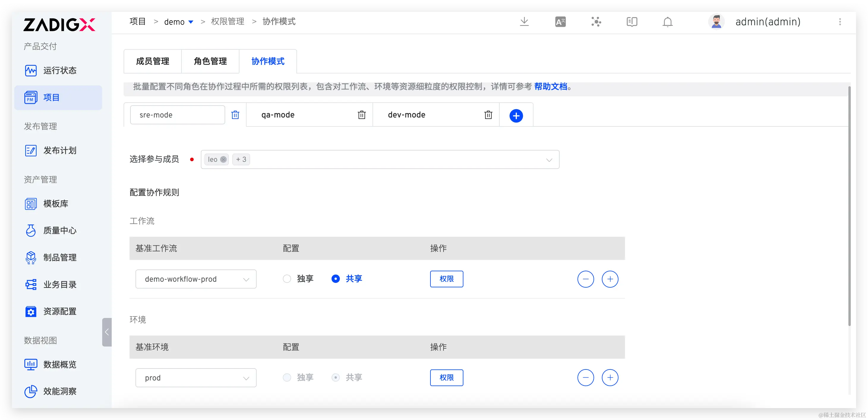868x420 pixels.
Task: Click 权限 button for demo-workflow-prod workflow
Action: click(446, 279)
